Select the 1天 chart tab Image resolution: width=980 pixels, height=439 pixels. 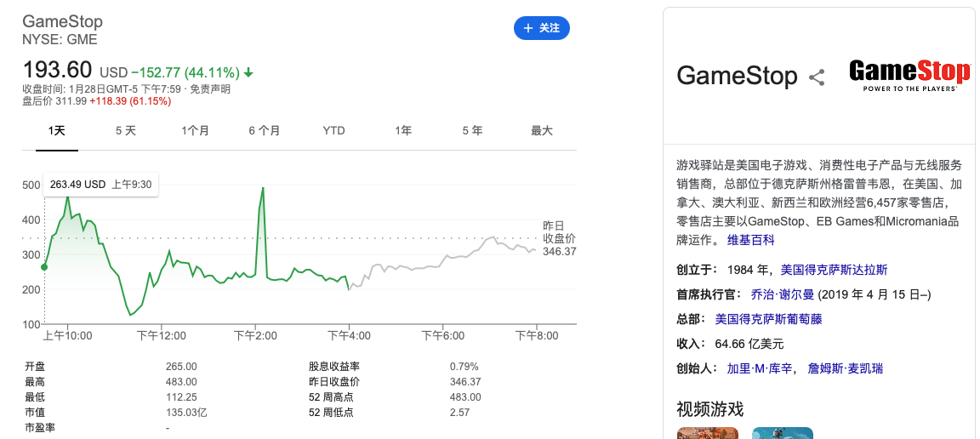57,131
